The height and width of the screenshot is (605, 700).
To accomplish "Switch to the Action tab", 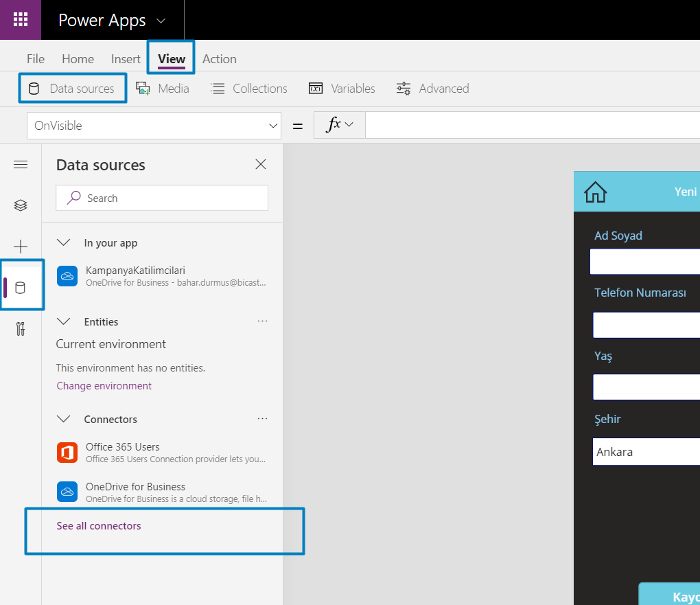I will point(219,59).
